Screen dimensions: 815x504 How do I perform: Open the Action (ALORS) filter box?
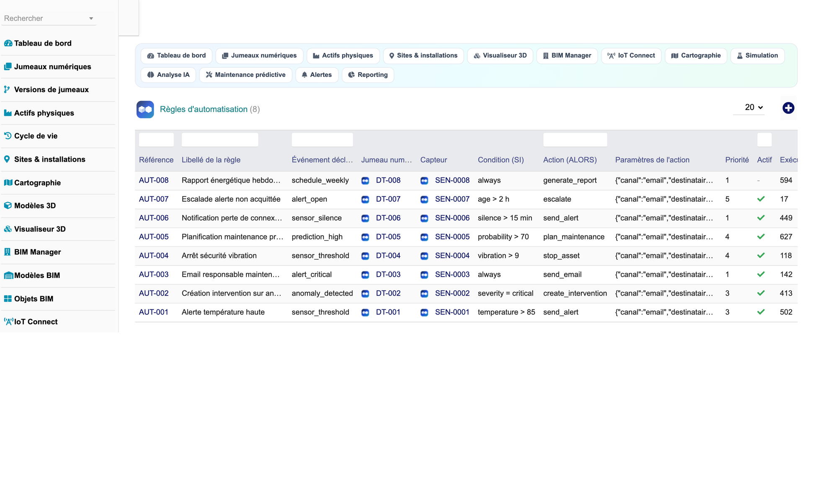click(575, 140)
